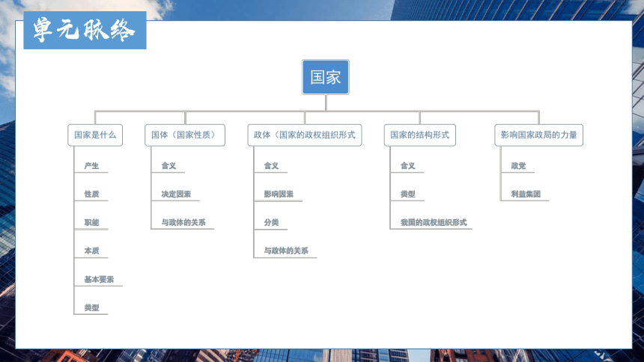Select the 国家是什么 branch node

(95, 135)
